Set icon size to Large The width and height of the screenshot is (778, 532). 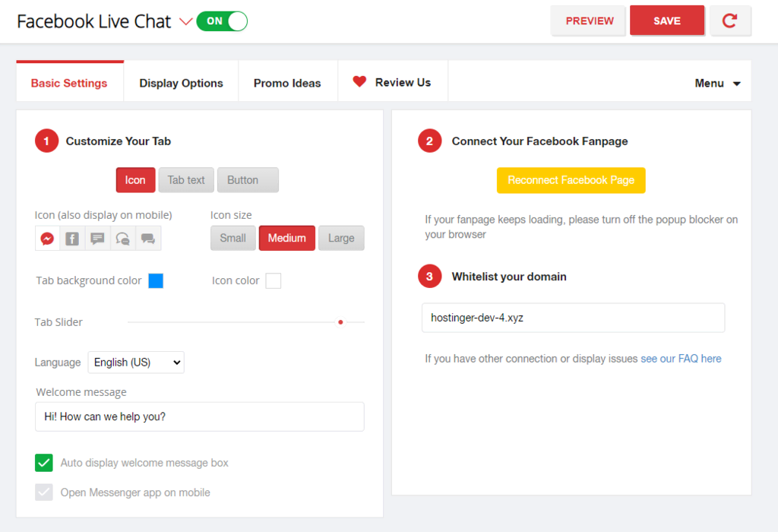pos(341,238)
